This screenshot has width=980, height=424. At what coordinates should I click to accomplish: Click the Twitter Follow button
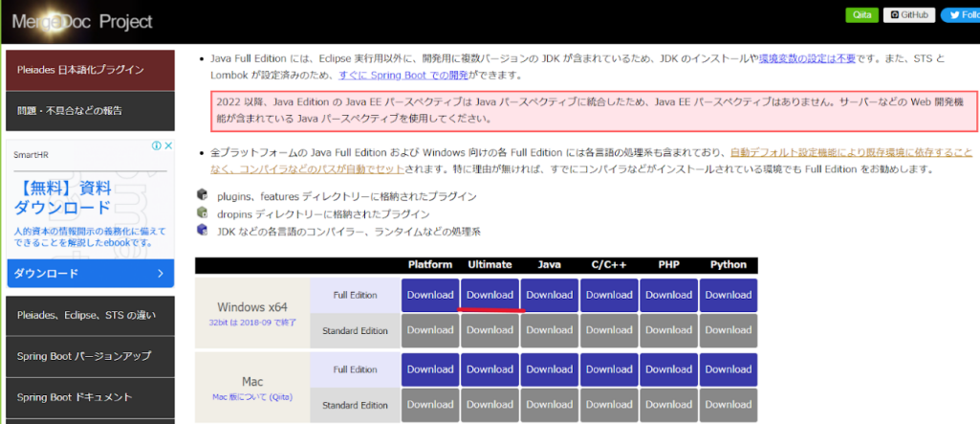[960, 15]
